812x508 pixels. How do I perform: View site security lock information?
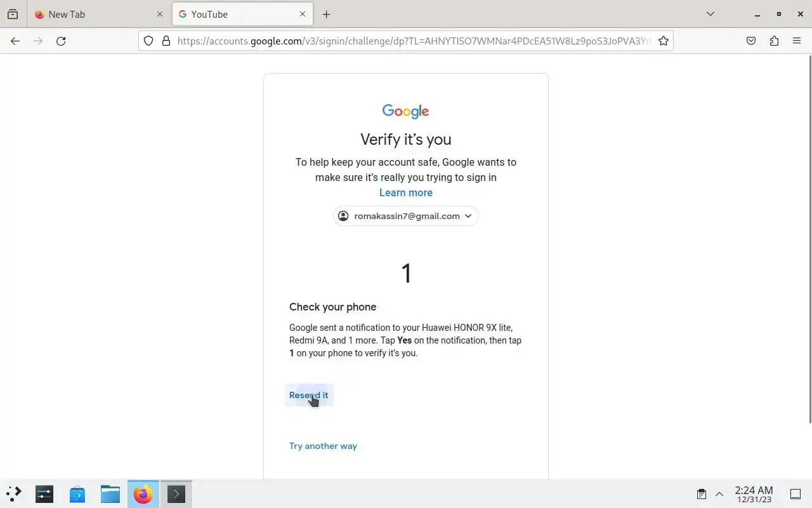point(166,41)
